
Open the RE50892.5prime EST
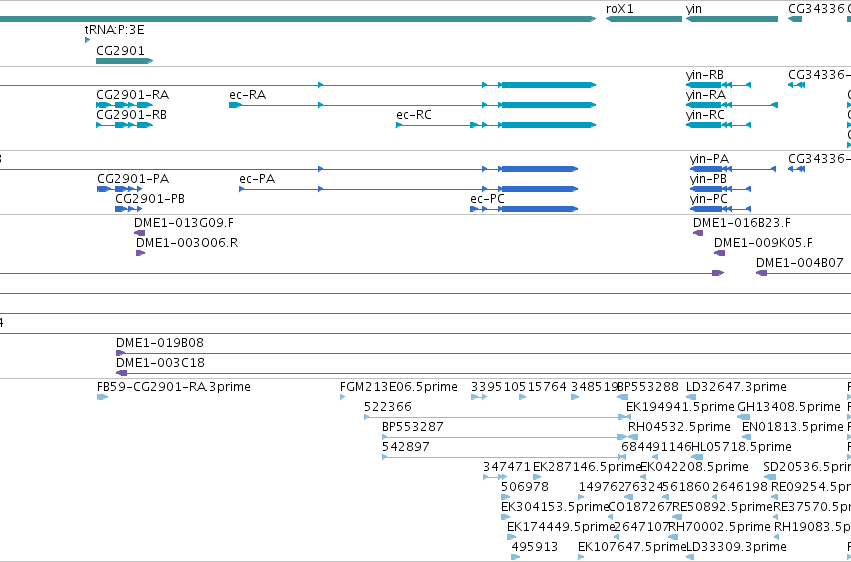675,517
